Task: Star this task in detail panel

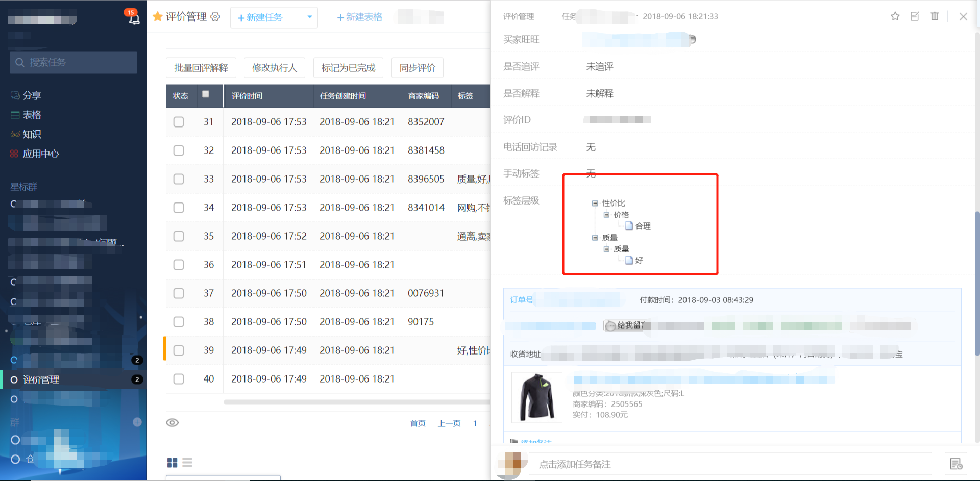Action: pyautogui.click(x=895, y=16)
